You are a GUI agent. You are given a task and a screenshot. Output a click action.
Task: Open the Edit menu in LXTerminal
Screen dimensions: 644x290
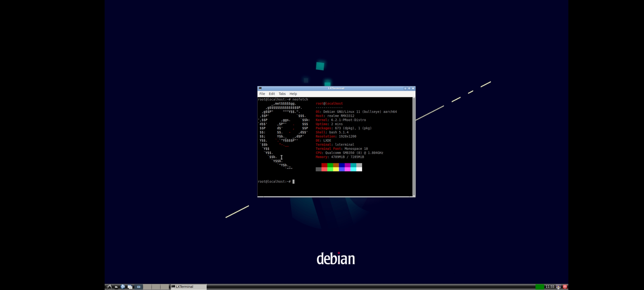point(272,94)
